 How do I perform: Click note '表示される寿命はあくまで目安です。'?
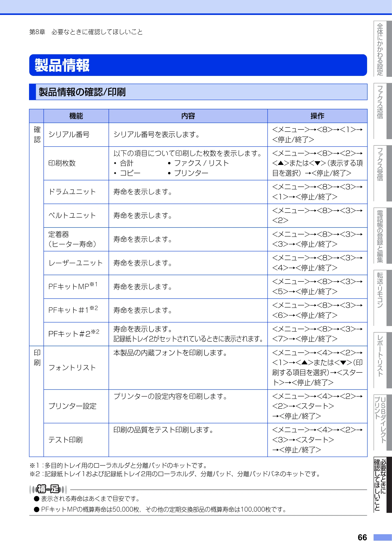pos(91,499)
